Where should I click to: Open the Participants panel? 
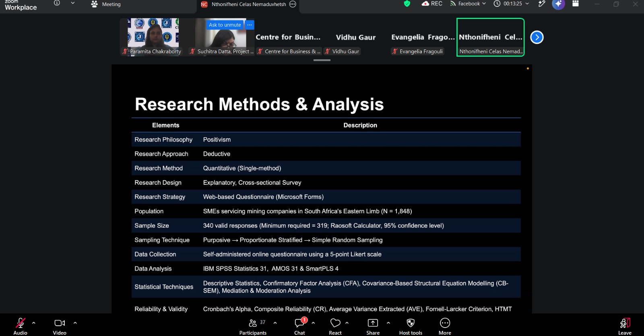pos(253,326)
